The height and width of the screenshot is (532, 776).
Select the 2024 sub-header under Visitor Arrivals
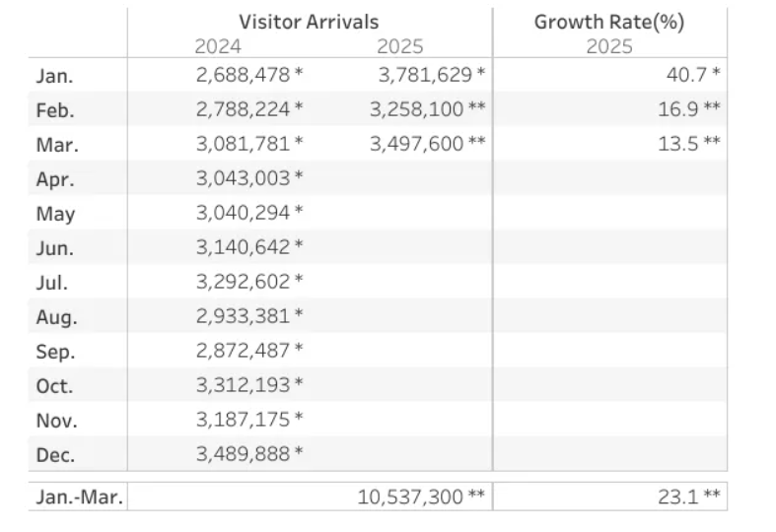pyautogui.click(x=218, y=45)
